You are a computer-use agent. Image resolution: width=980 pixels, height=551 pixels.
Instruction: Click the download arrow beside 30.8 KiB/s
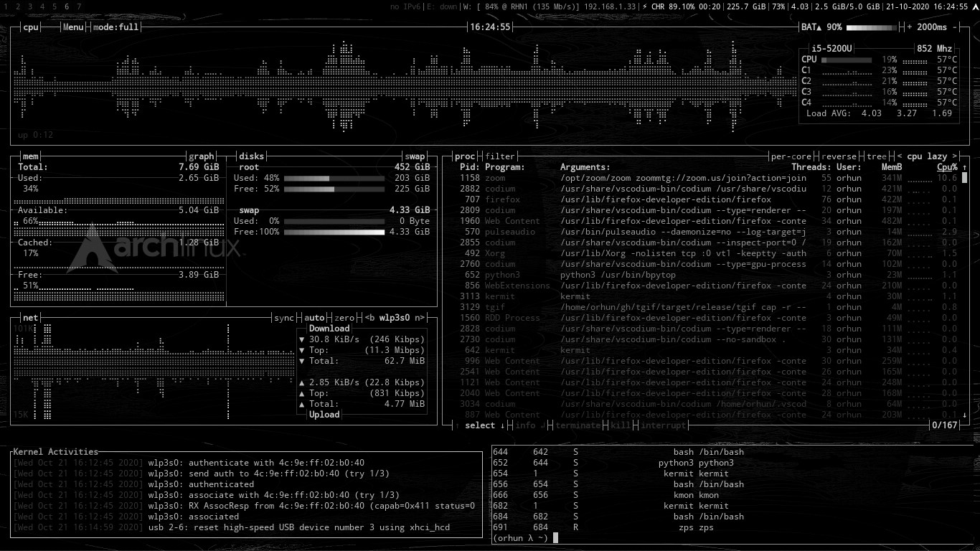pos(302,339)
